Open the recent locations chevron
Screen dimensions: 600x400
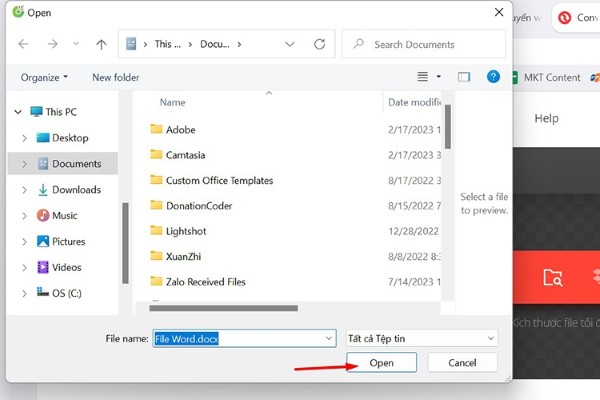[x=76, y=44]
